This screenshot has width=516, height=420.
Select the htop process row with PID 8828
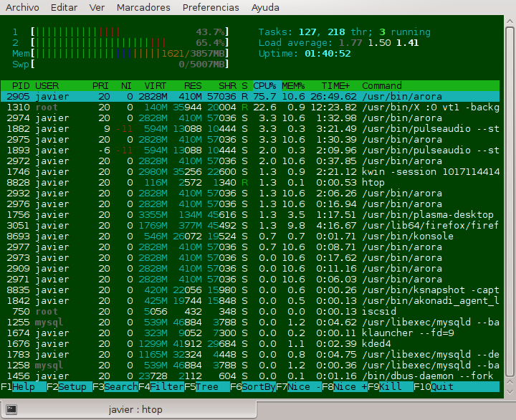(x=250, y=182)
